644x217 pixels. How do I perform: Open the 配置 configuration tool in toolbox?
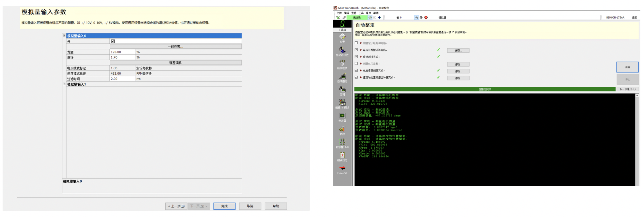342,38
